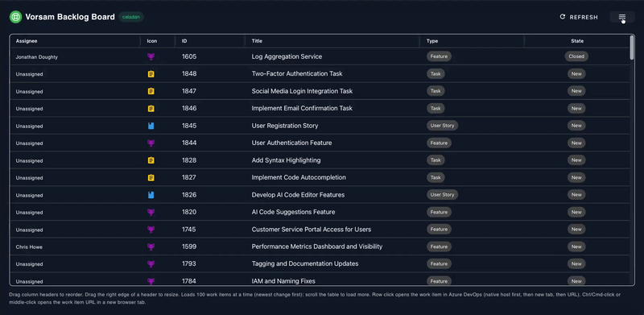Open Implement Email Confirmation Task

click(302, 109)
